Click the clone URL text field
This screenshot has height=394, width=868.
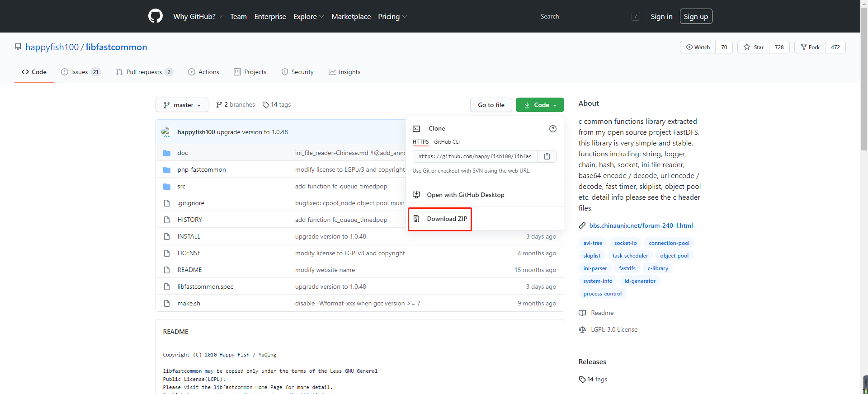coord(475,156)
